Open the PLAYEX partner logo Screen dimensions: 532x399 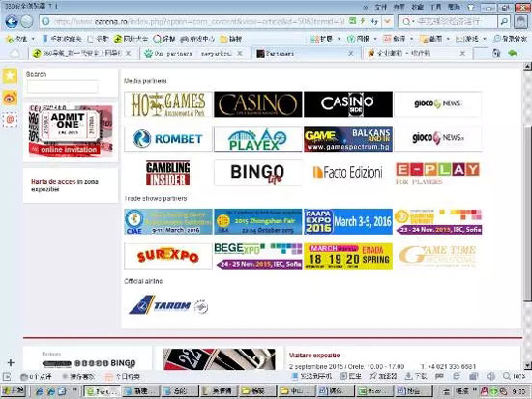(258, 139)
